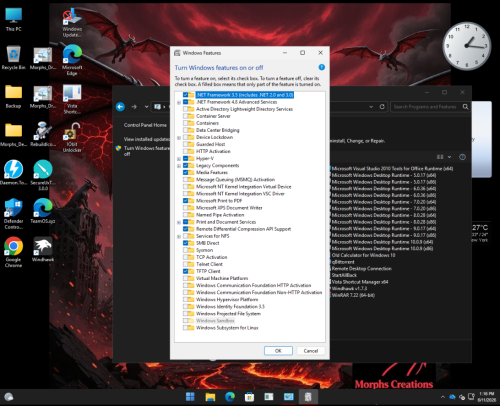Enable Windows Subsystem for Linux checkbox
This screenshot has width=500, height=406.
point(185,328)
